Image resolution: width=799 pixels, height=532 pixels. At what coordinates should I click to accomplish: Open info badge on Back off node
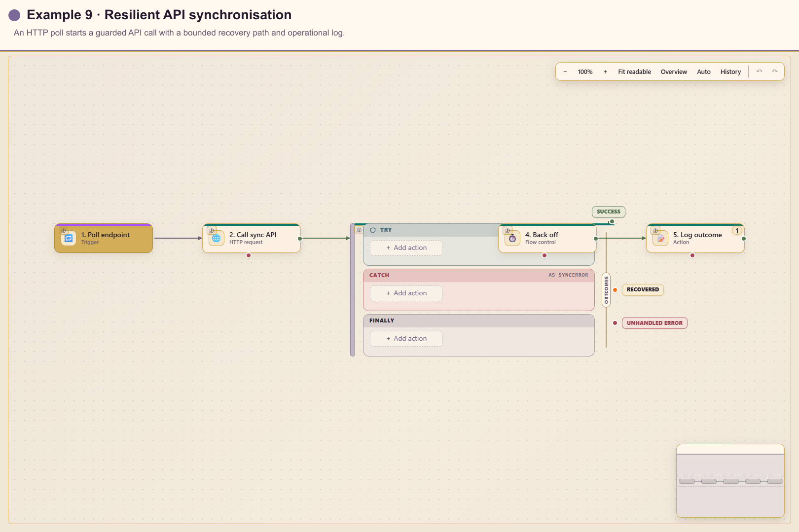[x=508, y=231]
